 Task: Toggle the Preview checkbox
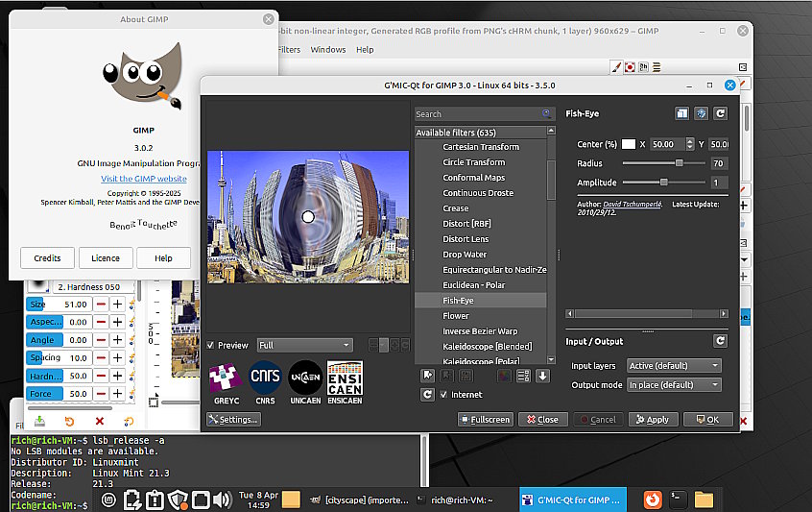point(211,345)
